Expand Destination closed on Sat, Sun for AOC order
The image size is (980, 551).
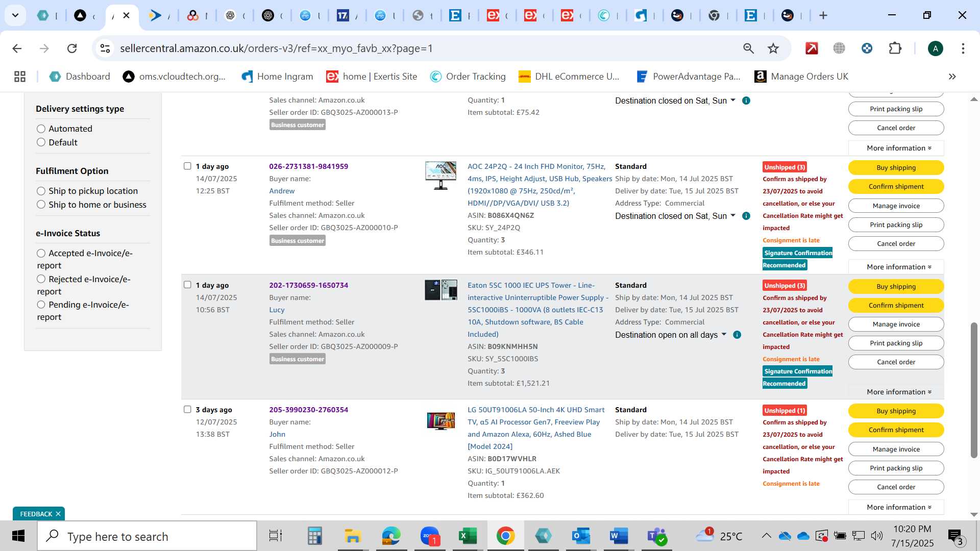675,216
